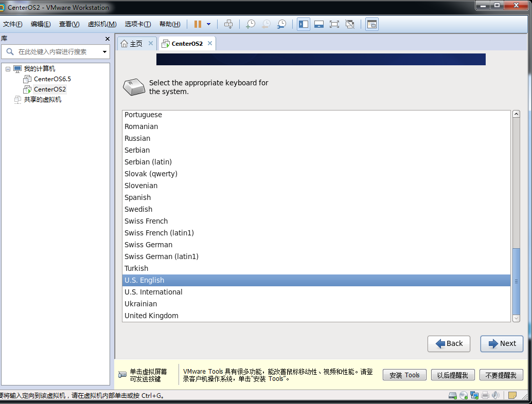Select Portuguese keyboard layout
Viewport: 532px width, 404px height.
pyautogui.click(x=316, y=115)
